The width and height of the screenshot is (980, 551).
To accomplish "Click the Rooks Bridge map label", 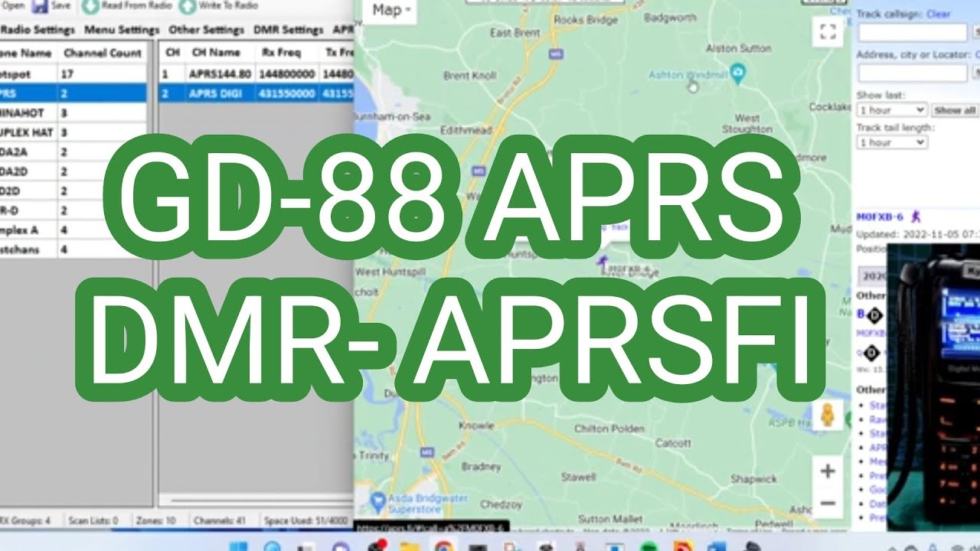I will (585, 20).
